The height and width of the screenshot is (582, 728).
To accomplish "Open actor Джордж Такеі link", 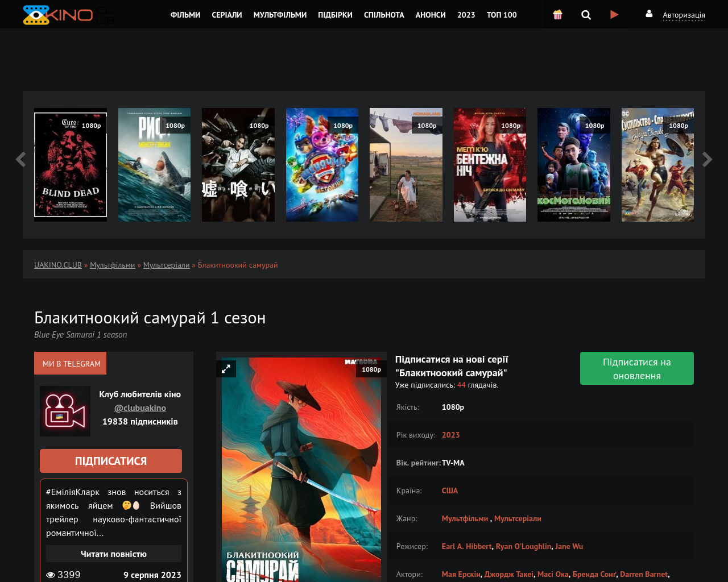I will click(x=509, y=574).
